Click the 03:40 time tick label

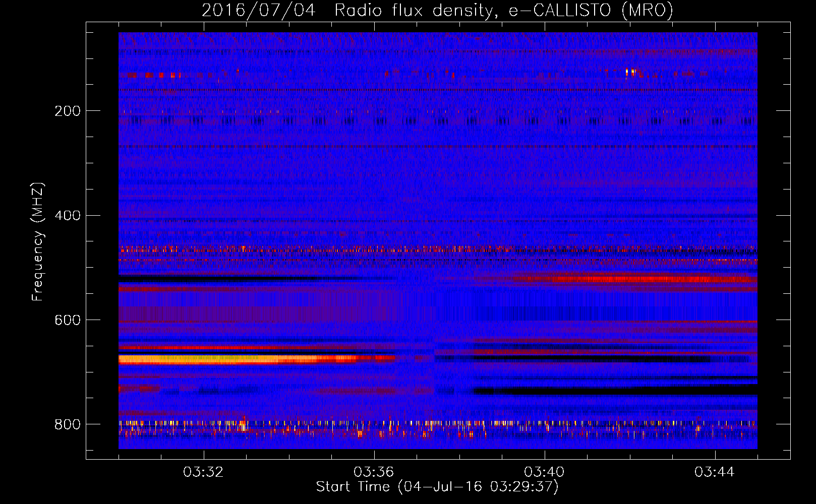544,472
